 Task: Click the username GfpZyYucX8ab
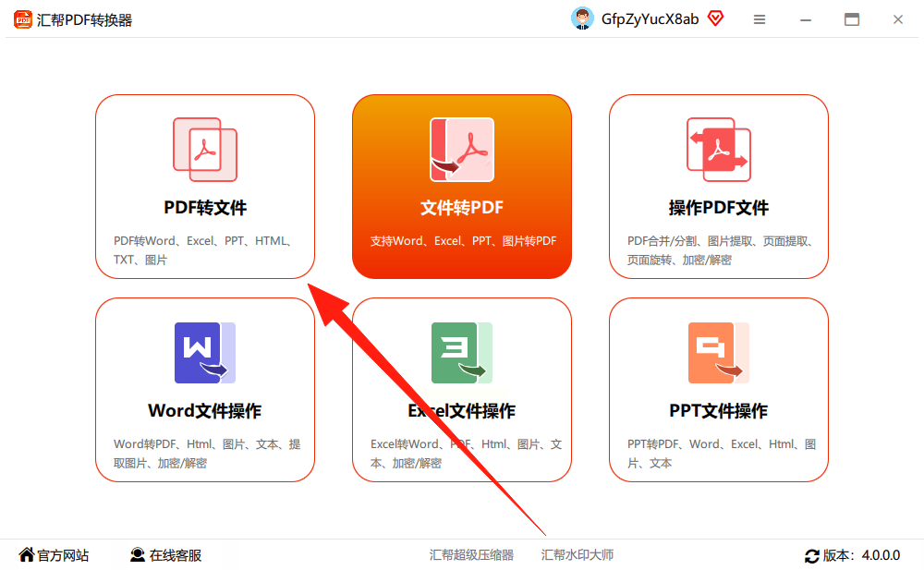tap(650, 19)
